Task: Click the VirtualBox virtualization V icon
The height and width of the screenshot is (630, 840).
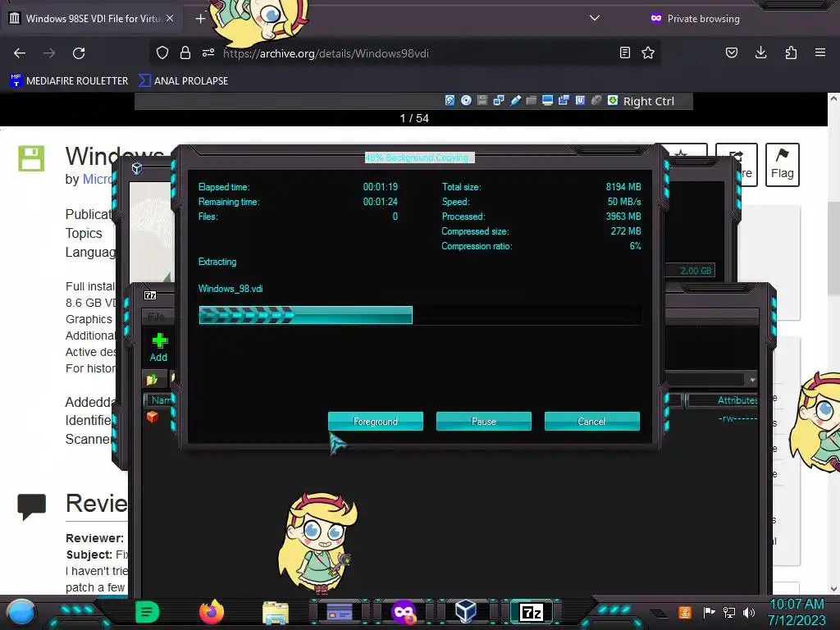Action: tap(580, 100)
